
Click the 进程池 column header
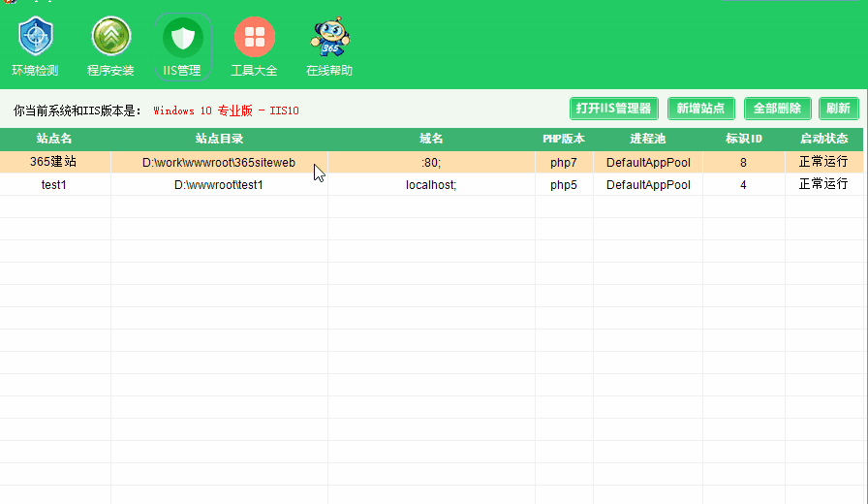point(648,139)
